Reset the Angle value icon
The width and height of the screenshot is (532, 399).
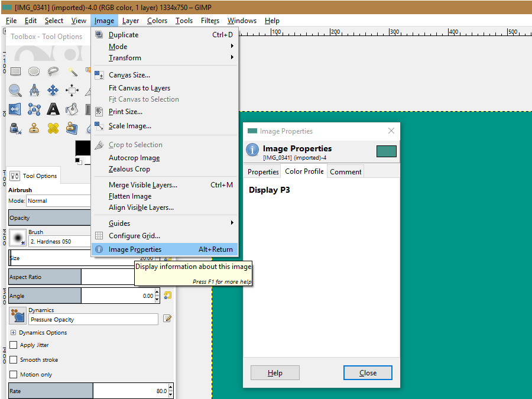[x=167, y=295]
